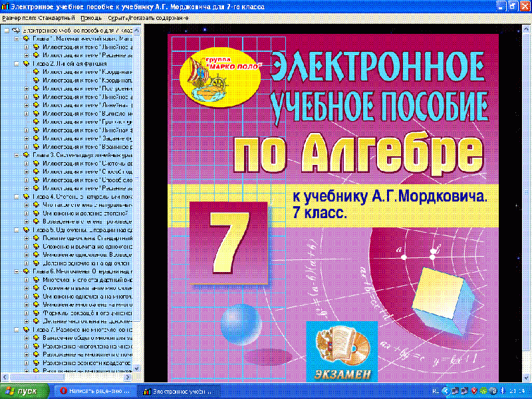532x399 pixels.
Task: Select 'Сложение и вычитание одночленов'
Action: (87, 246)
